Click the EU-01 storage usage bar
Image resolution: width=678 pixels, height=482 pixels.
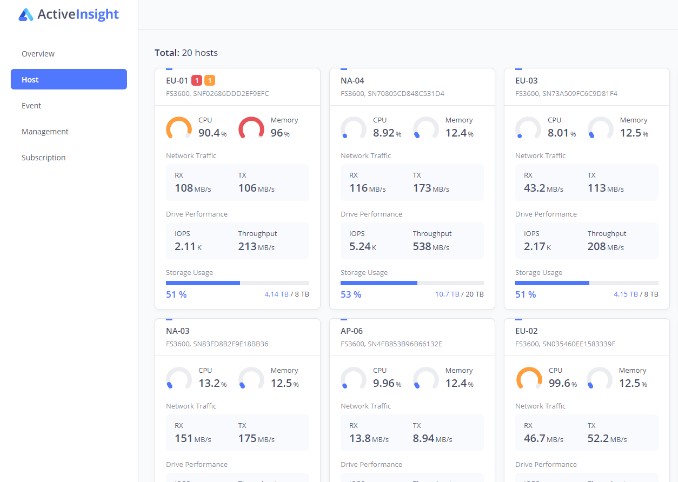[237, 283]
